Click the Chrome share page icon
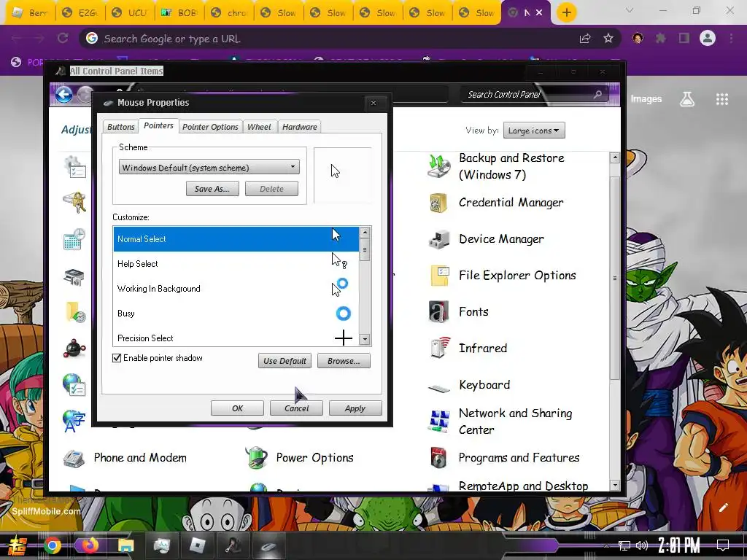Screen dimensions: 747x560 click(584, 39)
